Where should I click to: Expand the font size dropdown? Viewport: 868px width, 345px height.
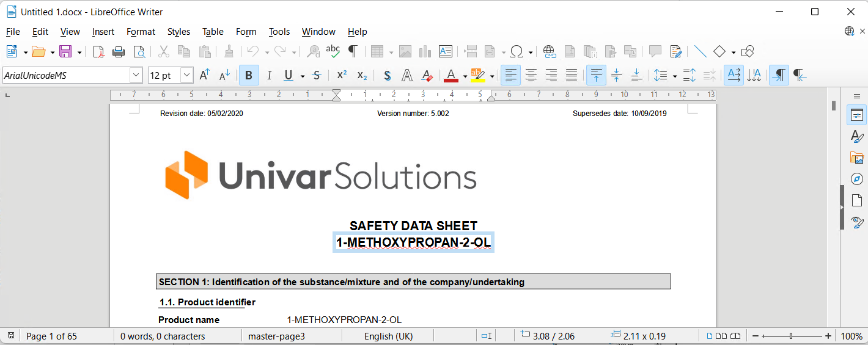pos(187,75)
